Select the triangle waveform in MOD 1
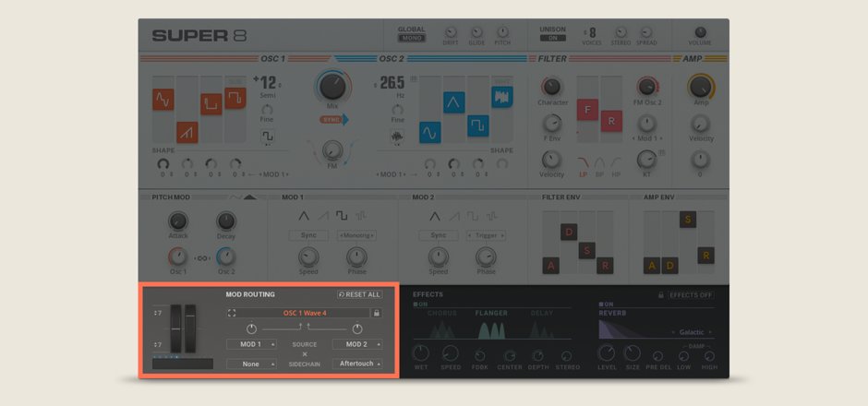Screen dimensions: 868x406 click(x=303, y=216)
